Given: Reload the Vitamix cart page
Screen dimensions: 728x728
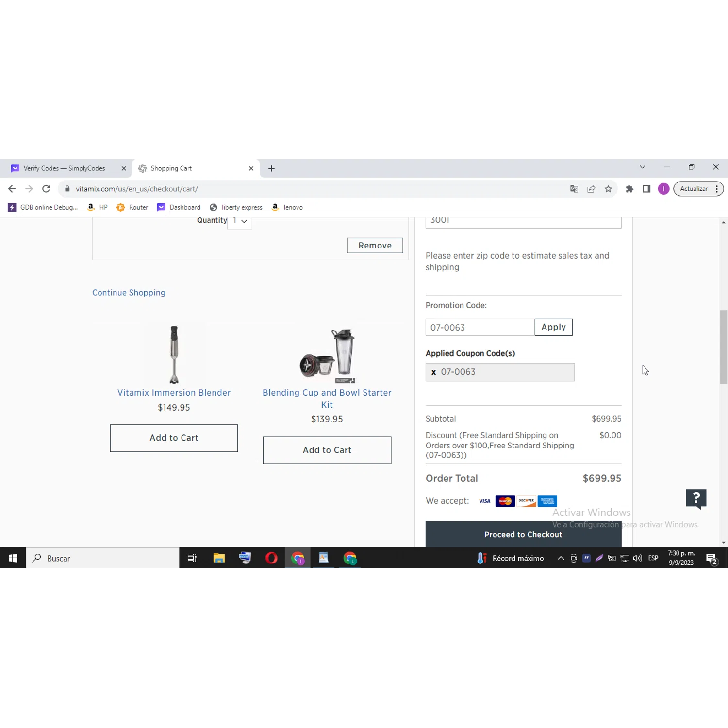Looking at the screenshot, I should (46, 189).
